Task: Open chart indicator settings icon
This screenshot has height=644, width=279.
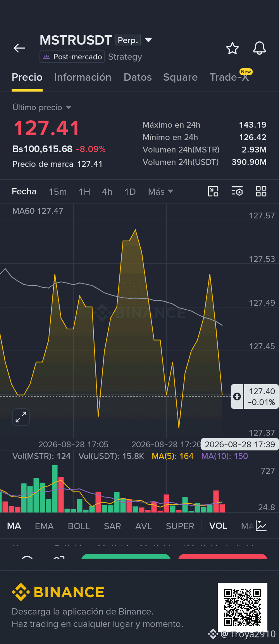Action: point(237,191)
